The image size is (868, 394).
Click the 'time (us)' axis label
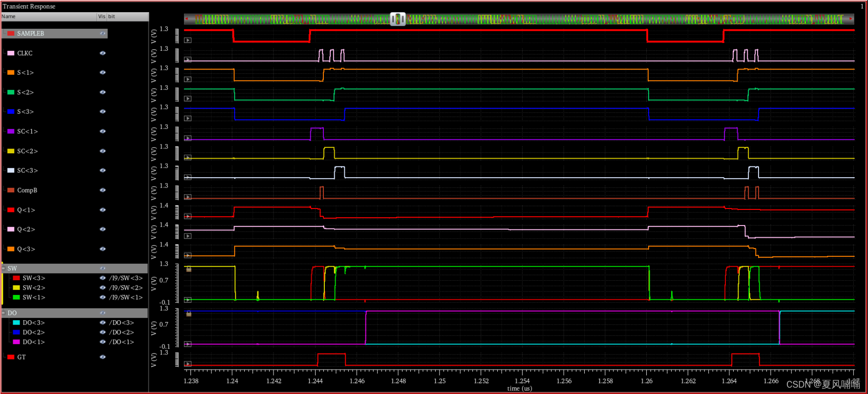[x=519, y=388]
